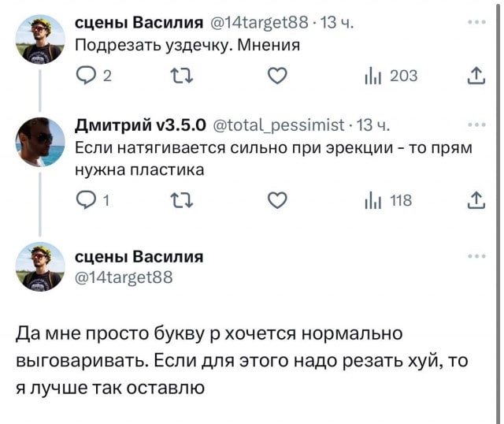The height and width of the screenshot is (424, 504).
Task: Click the @14target88 handle in first tweet
Action: tap(256, 22)
